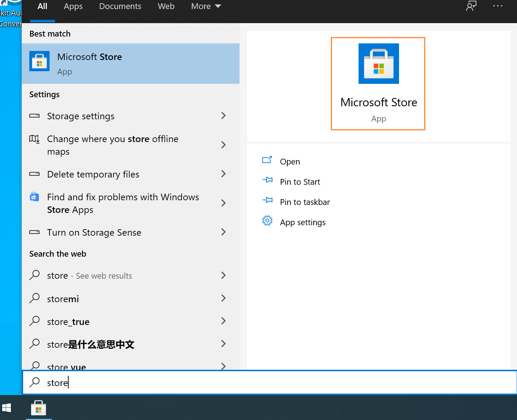Viewport: 517px width, 420px height.
Task: Switch to the All filter tab
Action: pos(42,7)
